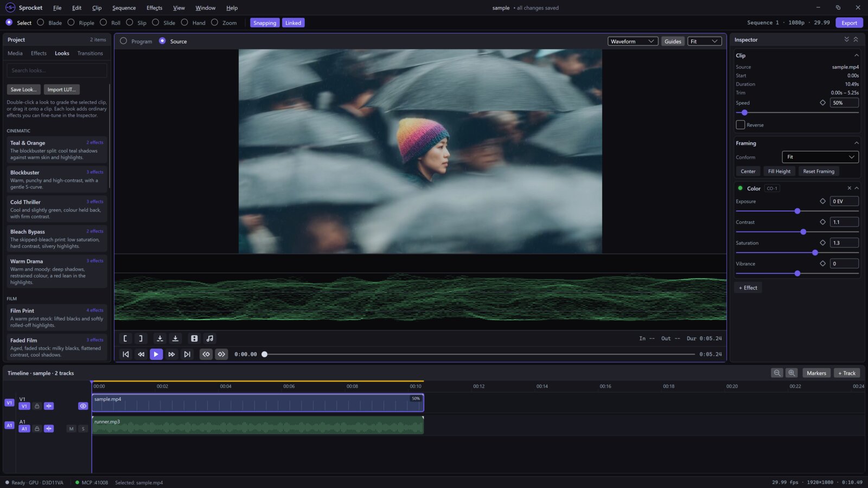Hide the V1 track with eye icon

pyautogui.click(x=83, y=406)
